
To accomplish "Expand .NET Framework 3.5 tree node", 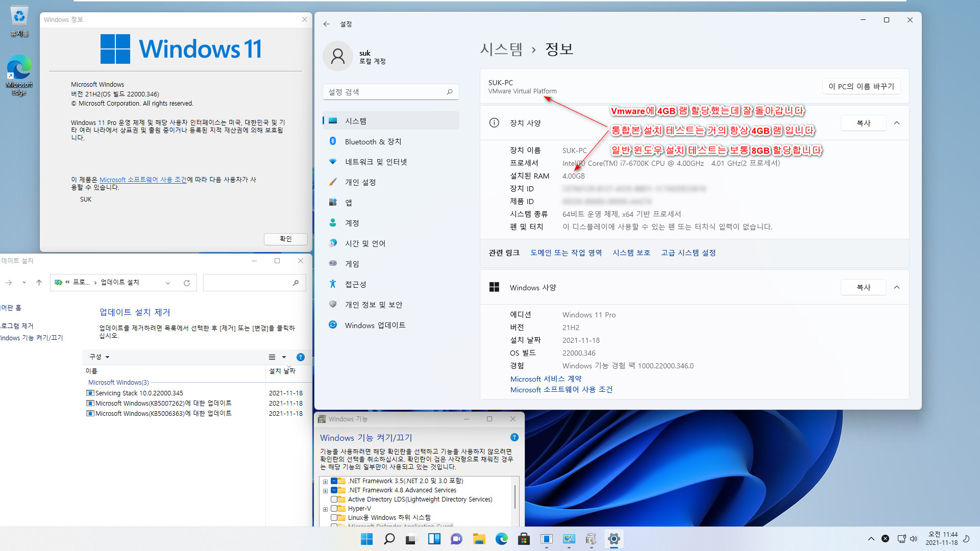I will click(325, 481).
